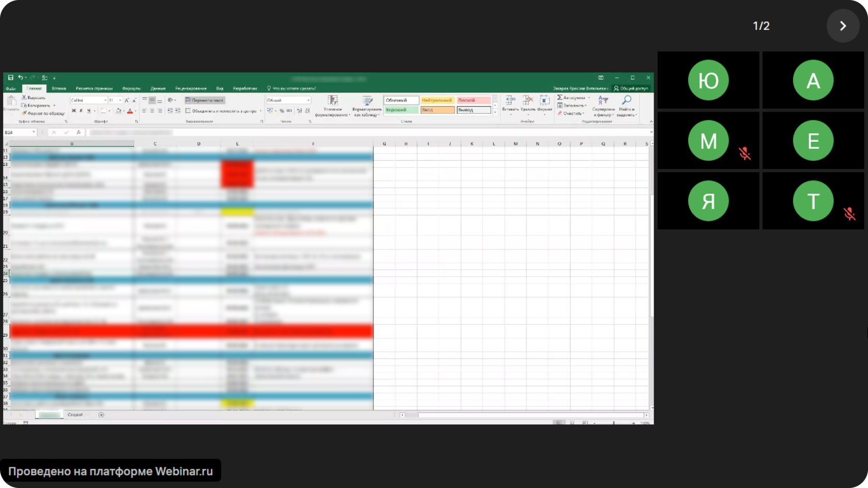Toggle bold (Ж) formatting
The height and width of the screenshot is (488, 868).
(73, 111)
